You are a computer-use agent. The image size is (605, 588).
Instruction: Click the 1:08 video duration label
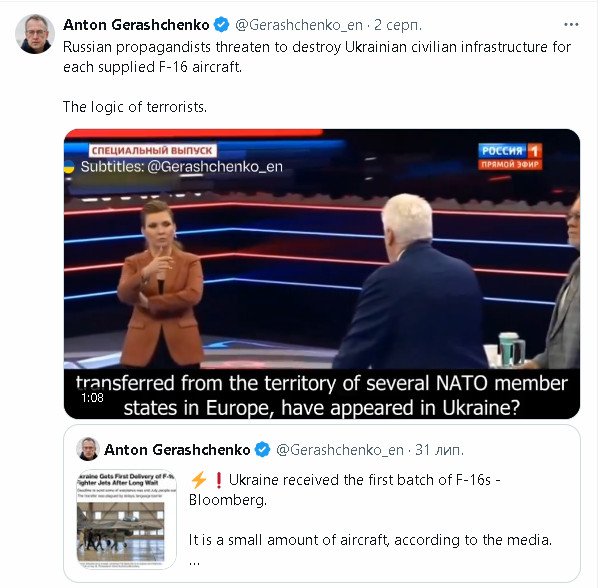pos(92,397)
